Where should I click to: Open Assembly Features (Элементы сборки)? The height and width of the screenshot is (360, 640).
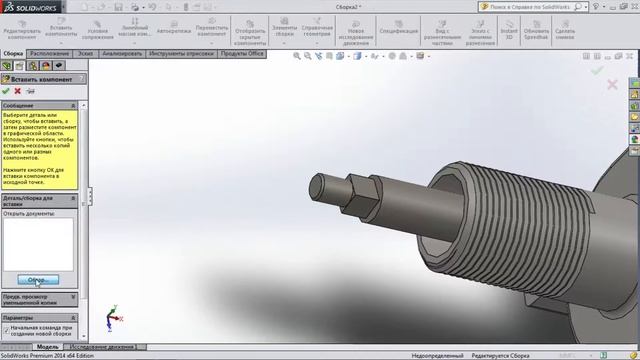coord(284,28)
